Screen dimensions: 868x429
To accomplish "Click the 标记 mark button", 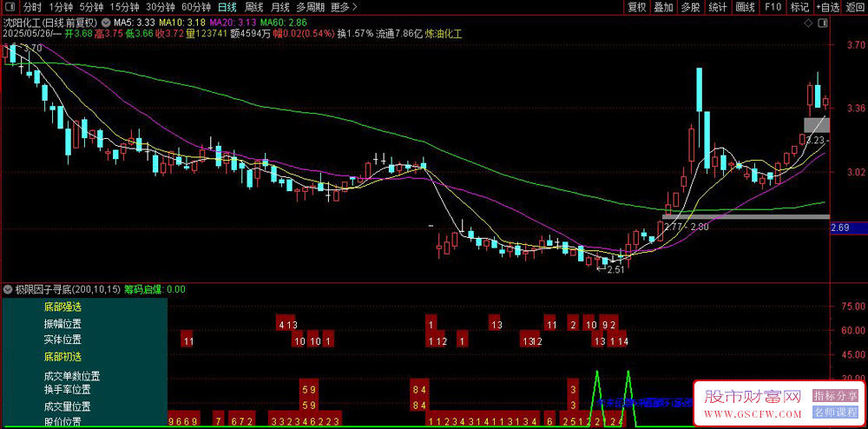I will click(799, 7).
